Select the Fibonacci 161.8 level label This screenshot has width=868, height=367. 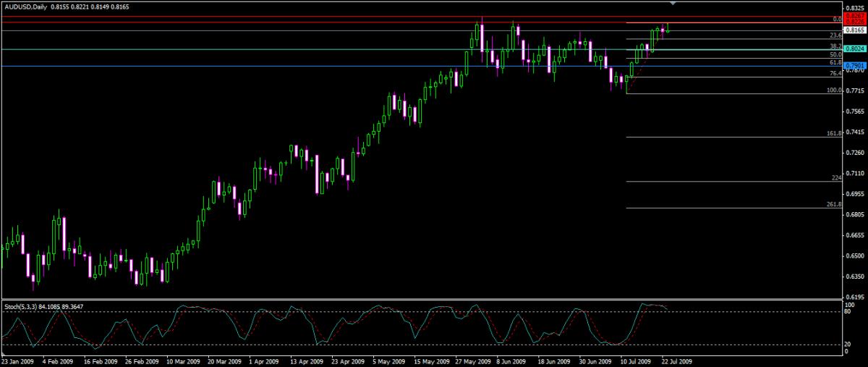[x=833, y=134]
